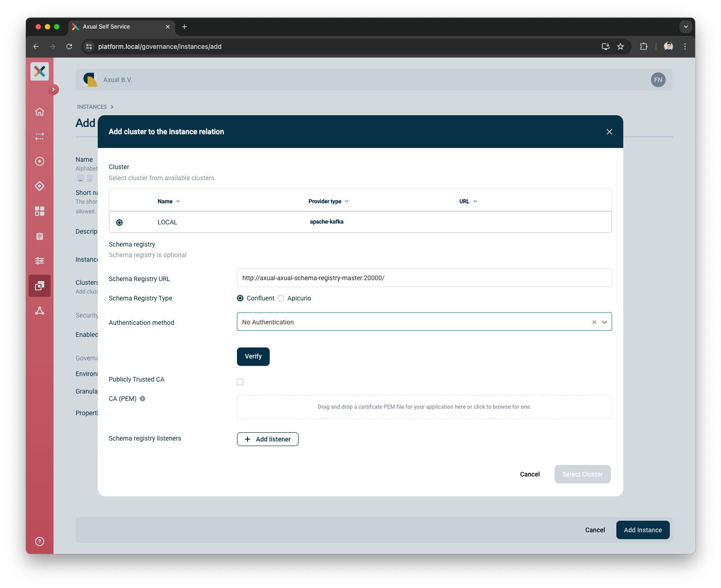The image size is (721, 588).
Task: Go forward in browser history
Action: point(53,47)
